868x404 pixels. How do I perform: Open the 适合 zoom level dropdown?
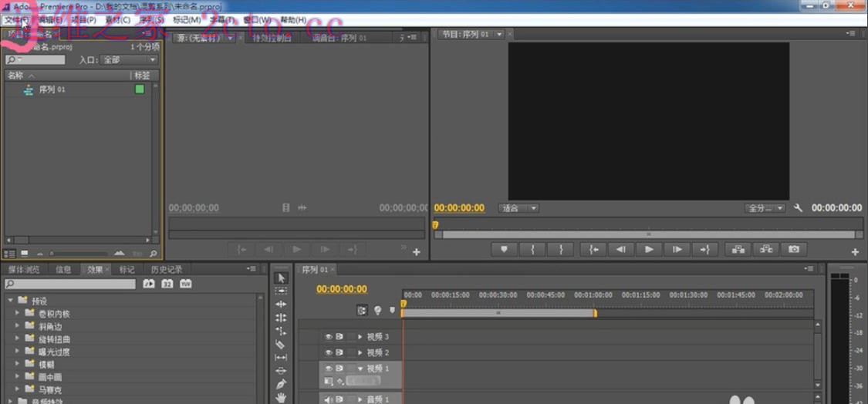(x=519, y=208)
